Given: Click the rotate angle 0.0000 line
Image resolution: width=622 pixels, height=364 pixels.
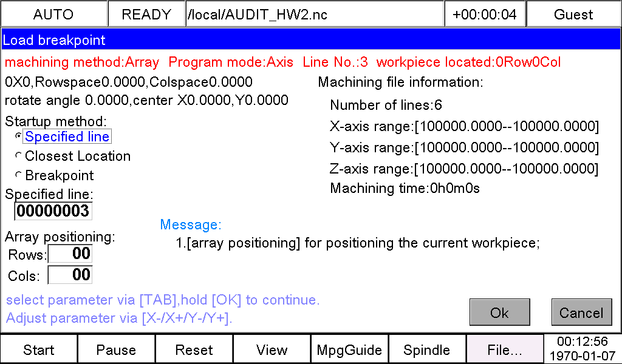Looking at the screenshot, I should pos(146,100).
